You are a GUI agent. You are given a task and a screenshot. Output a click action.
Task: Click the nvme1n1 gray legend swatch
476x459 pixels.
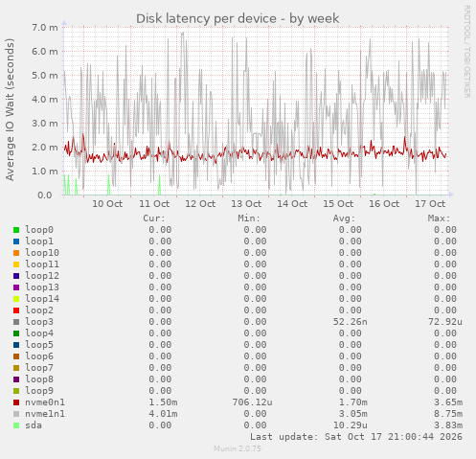16,414
